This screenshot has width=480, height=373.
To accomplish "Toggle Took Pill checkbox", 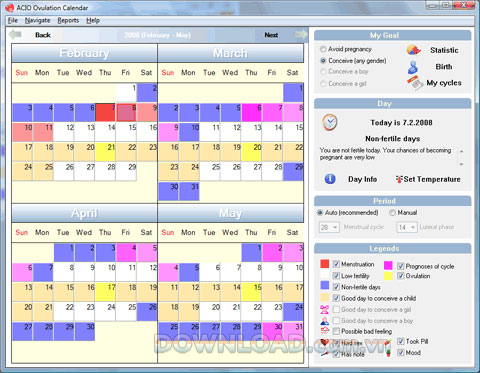I will point(401,341).
